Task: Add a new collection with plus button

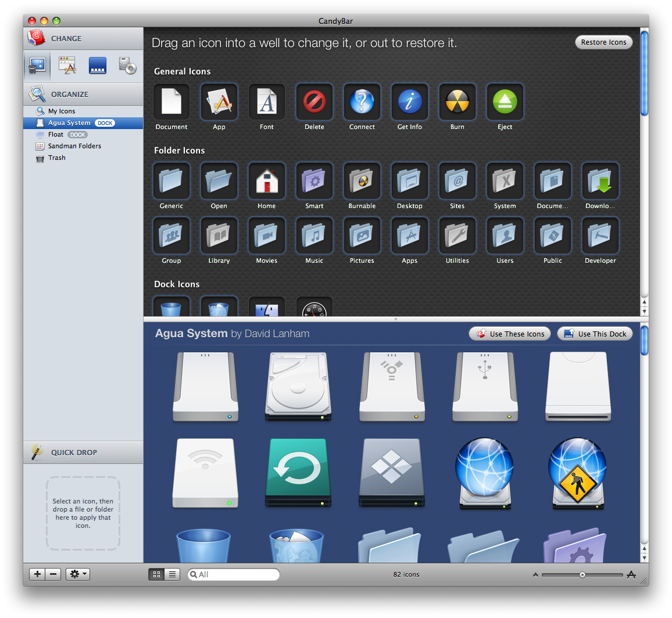Action: coord(37,574)
